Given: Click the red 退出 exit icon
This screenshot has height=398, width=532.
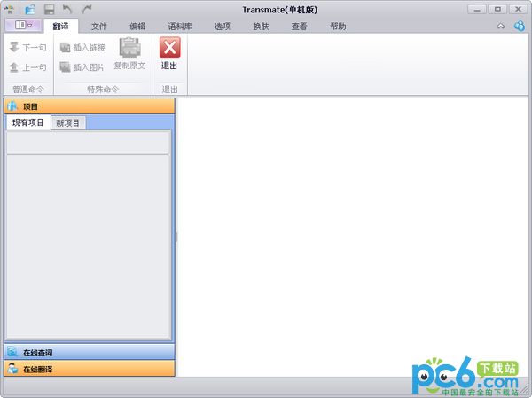Looking at the screenshot, I should 168,49.
